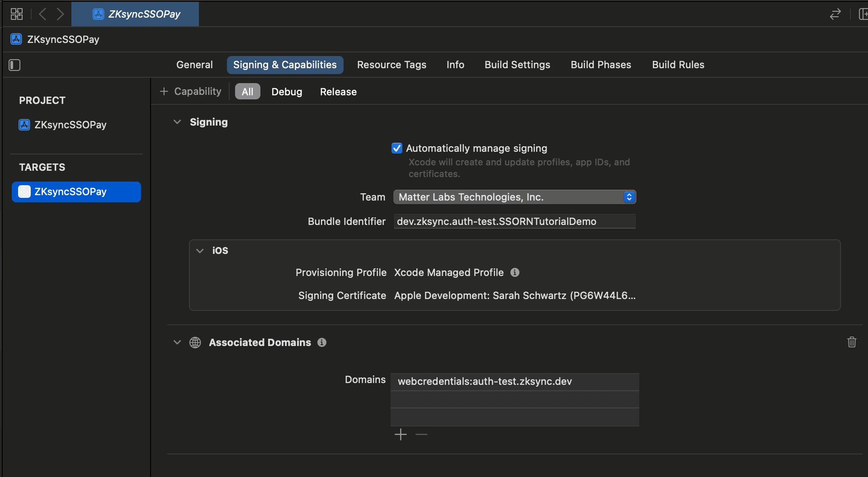Open the related items grid menu

coord(17,14)
